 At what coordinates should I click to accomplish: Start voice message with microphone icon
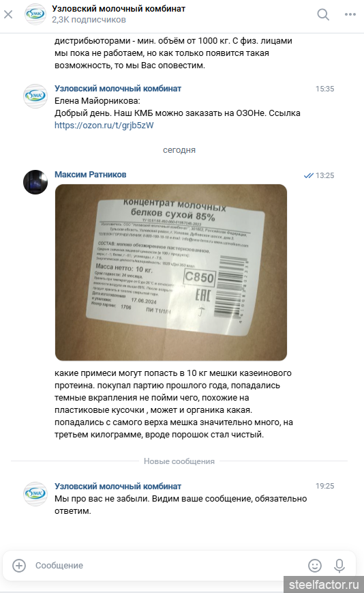339,566
